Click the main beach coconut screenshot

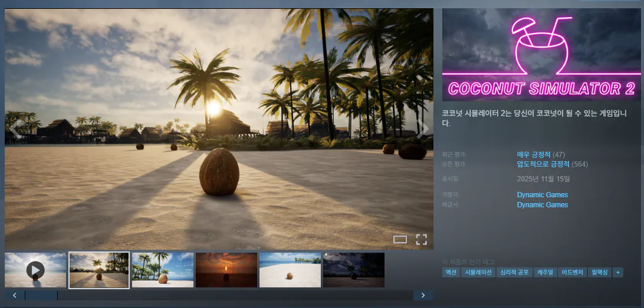click(219, 129)
